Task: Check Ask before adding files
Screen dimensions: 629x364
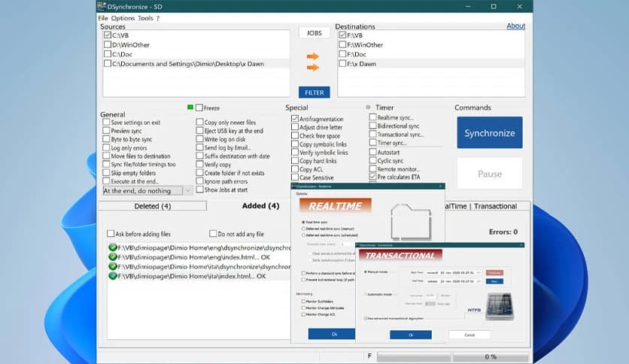Action: (x=111, y=233)
